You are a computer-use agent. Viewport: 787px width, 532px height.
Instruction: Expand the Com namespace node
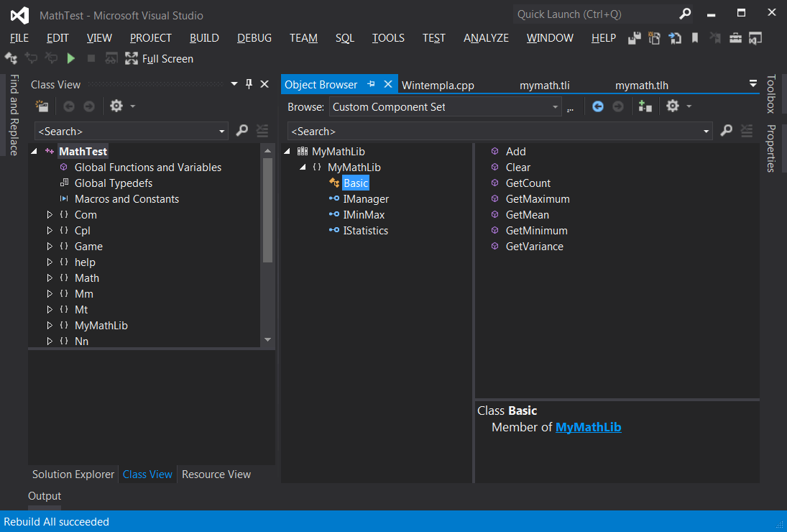pos(49,215)
